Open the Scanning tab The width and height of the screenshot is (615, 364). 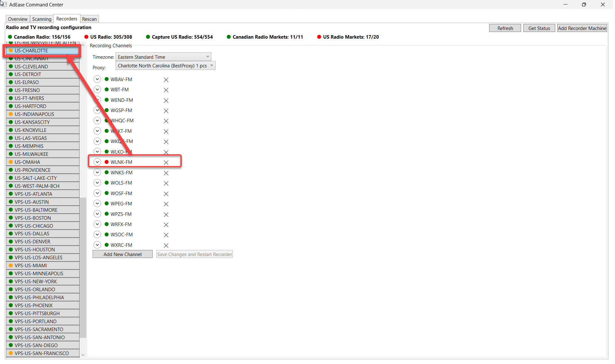pyautogui.click(x=42, y=19)
